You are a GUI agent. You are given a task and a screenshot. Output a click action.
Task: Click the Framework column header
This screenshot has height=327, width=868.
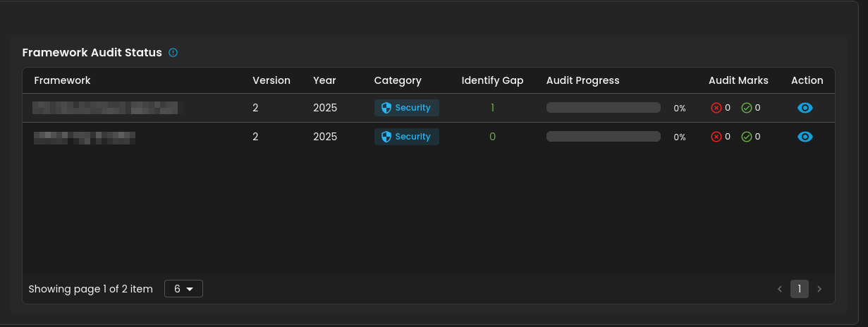[x=62, y=80]
